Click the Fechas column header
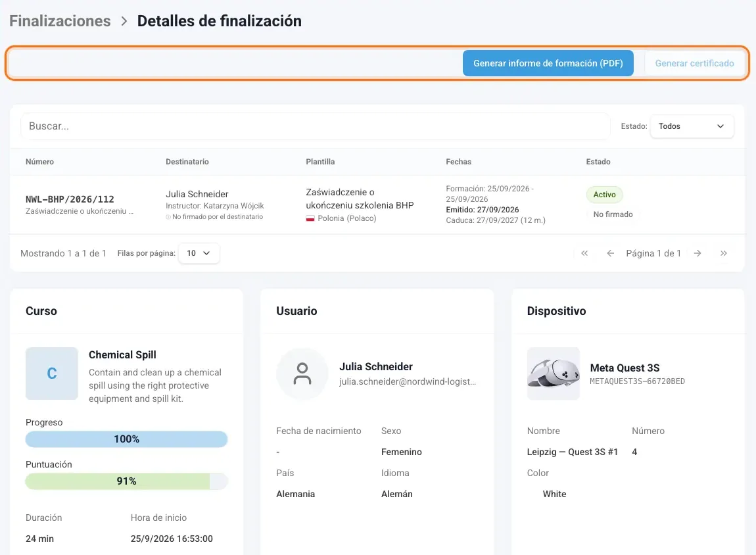 [458, 162]
